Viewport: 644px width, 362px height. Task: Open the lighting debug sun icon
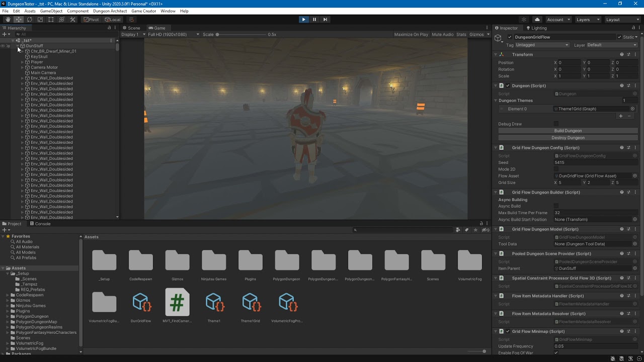pyautogui.click(x=524, y=20)
